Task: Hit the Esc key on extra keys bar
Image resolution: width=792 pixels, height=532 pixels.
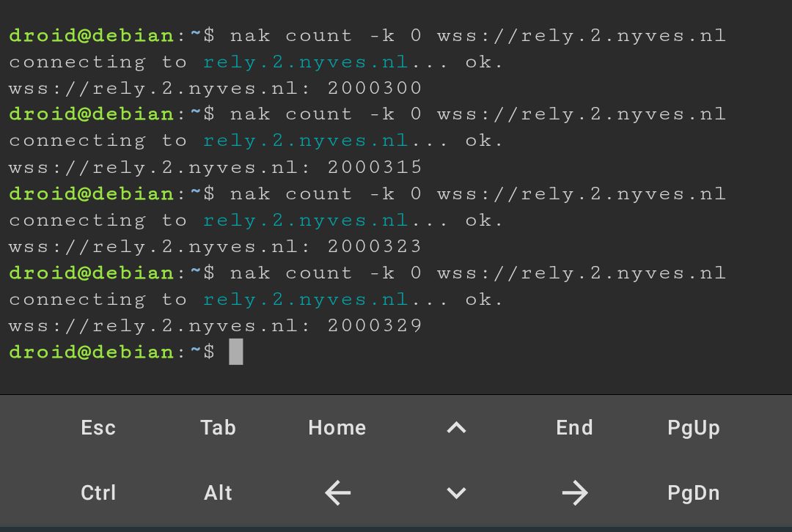Action: point(98,428)
